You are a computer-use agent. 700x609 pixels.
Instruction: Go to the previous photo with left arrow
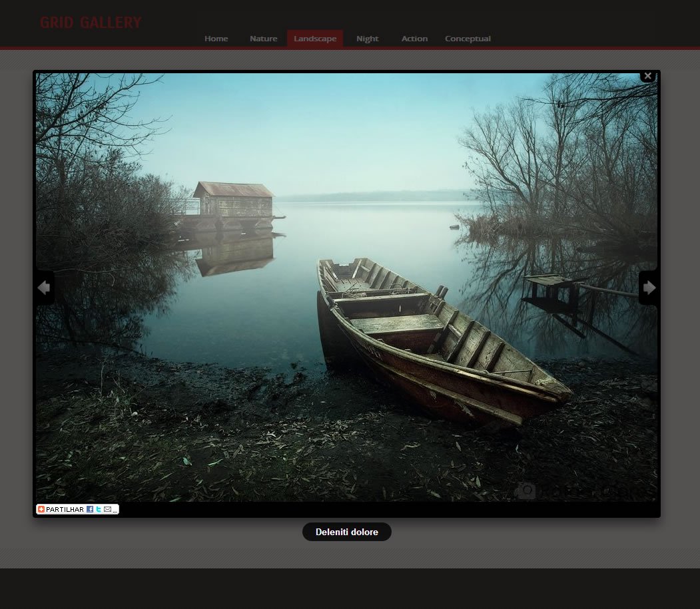[44, 288]
